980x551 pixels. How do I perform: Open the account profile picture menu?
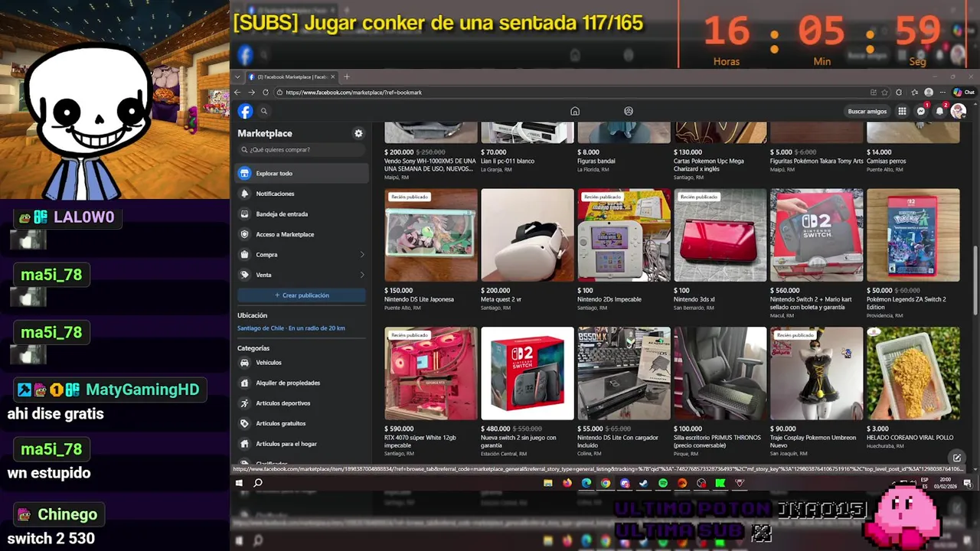(959, 111)
